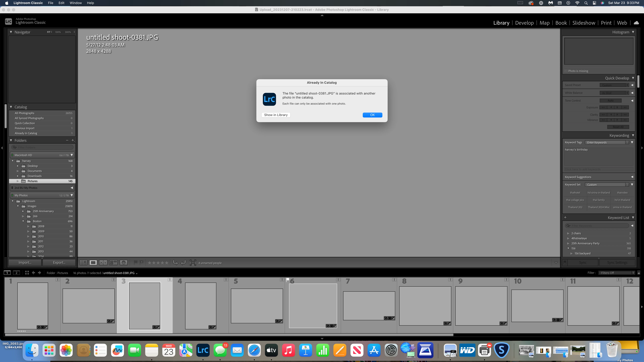Set five-star rating in toolbar

167,263
